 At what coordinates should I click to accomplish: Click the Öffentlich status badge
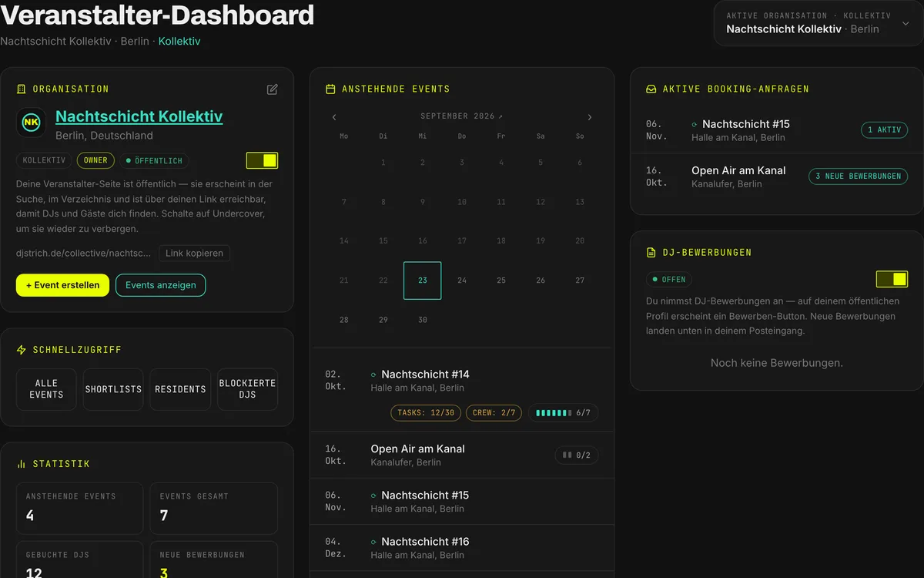point(154,160)
